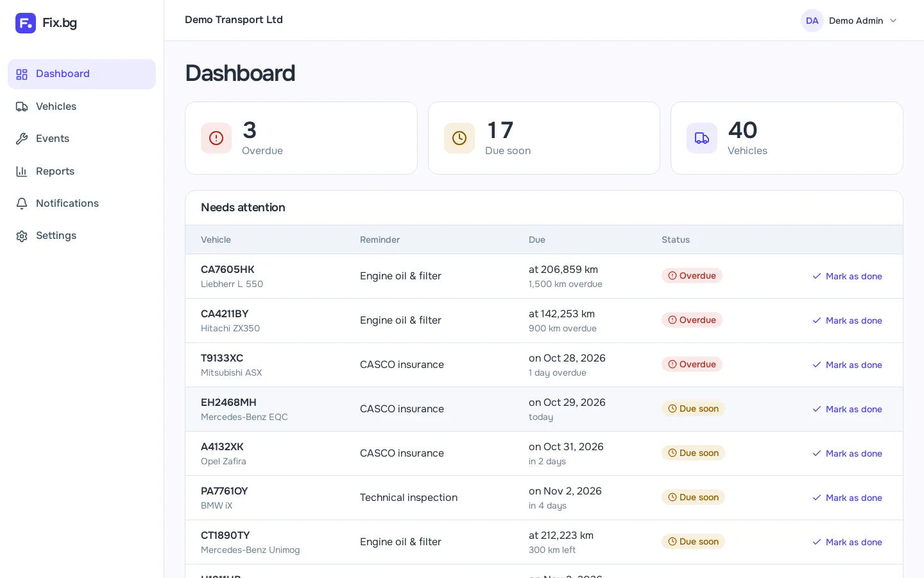Viewport: 924px width, 578px height.
Task: Click the Events wrench icon in sidebar
Action: point(22,139)
